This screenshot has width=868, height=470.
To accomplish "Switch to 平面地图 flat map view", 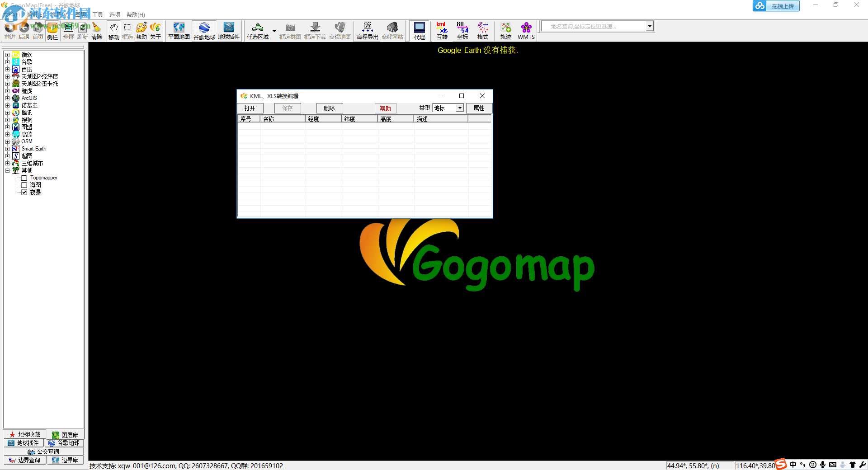I will tap(179, 31).
